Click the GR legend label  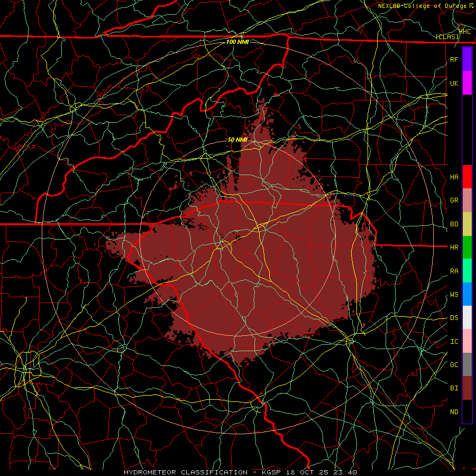pos(454,200)
